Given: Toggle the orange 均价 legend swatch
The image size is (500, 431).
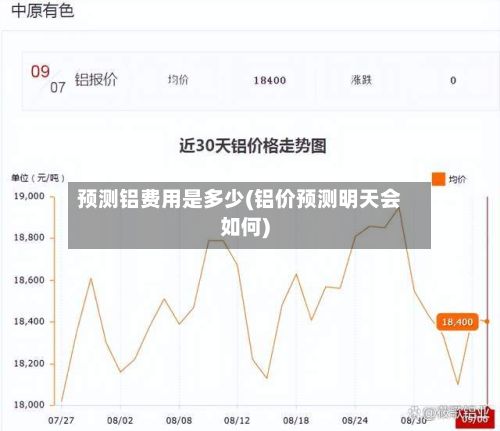Looking at the screenshot, I should click(x=438, y=179).
